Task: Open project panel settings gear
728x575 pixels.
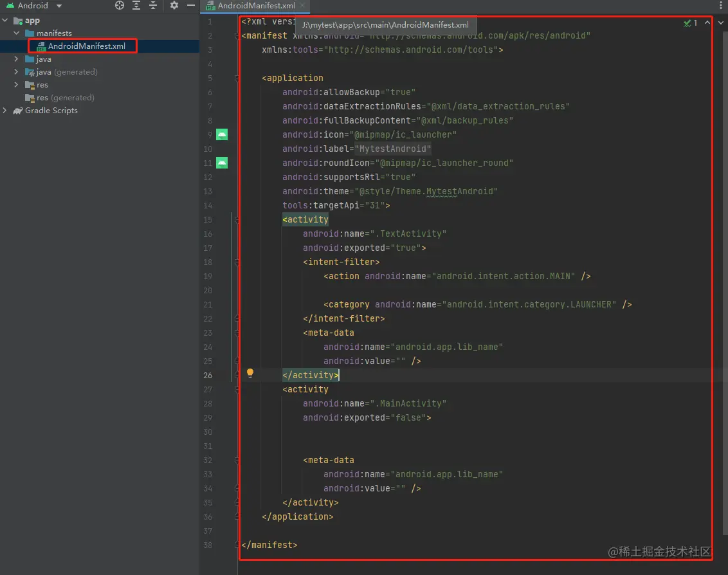Action: click(174, 6)
